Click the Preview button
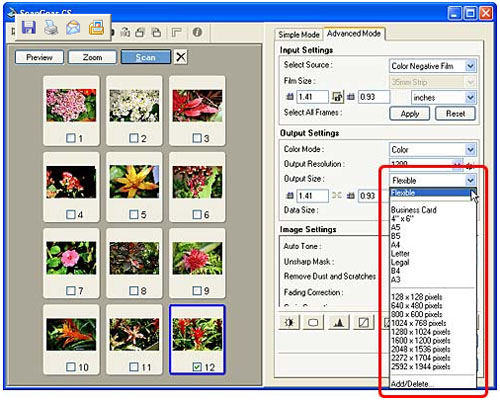 click(39, 57)
